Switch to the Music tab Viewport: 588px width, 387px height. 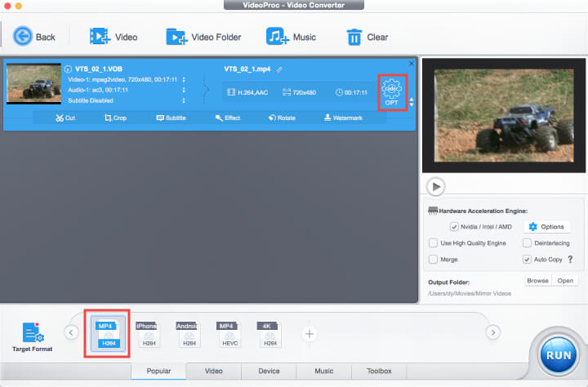coord(324,371)
